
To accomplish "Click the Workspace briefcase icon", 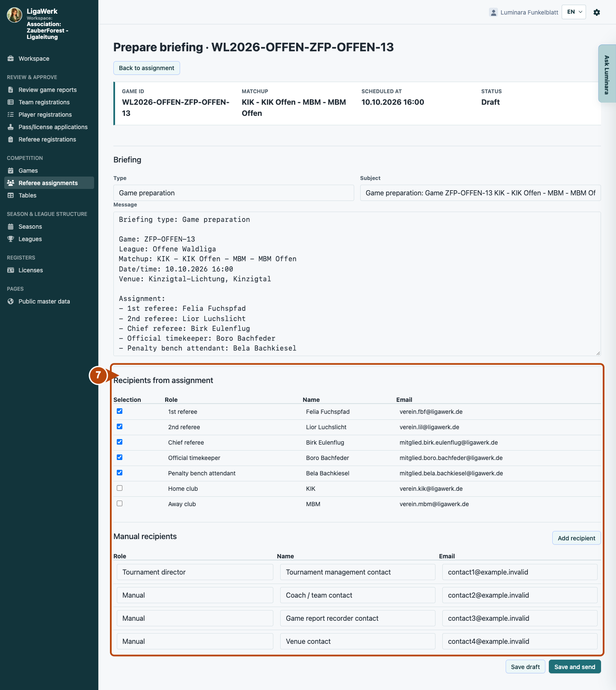I will (11, 59).
